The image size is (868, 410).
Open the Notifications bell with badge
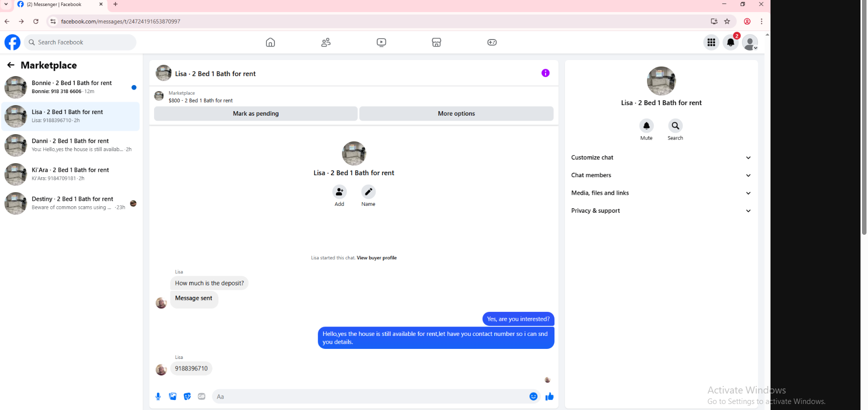click(x=730, y=43)
